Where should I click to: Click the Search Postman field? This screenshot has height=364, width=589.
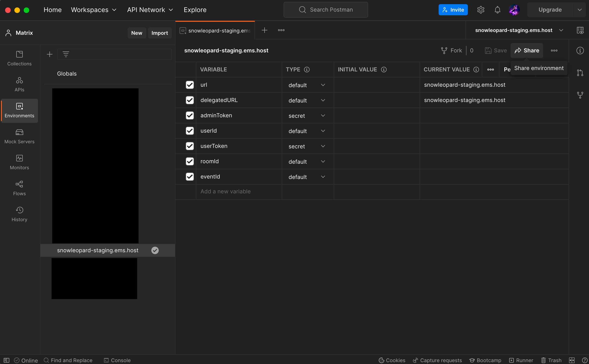click(x=326, y=10)
